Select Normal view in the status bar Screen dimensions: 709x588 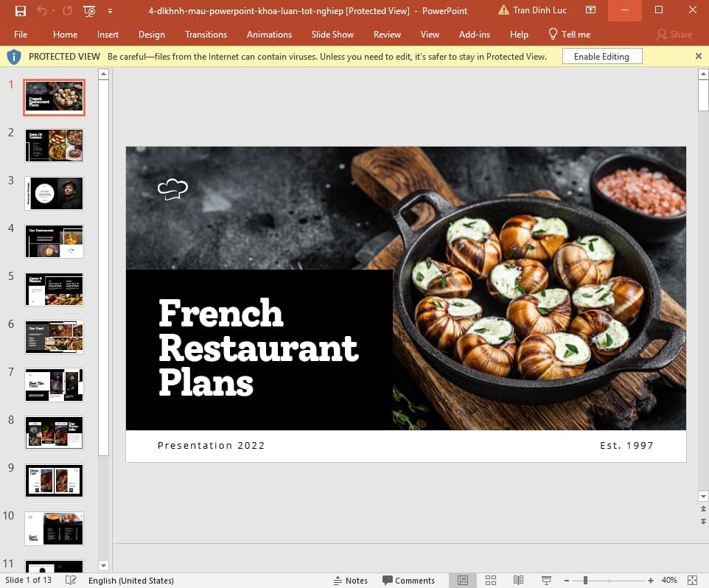pyautogui.click(x=463, y=580)
